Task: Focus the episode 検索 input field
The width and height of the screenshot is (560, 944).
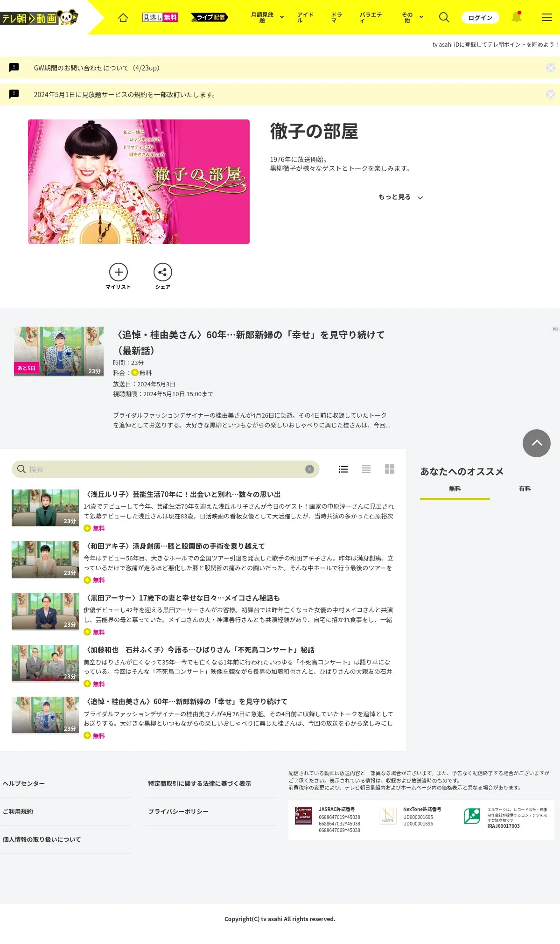Action: tap(166, 469)
